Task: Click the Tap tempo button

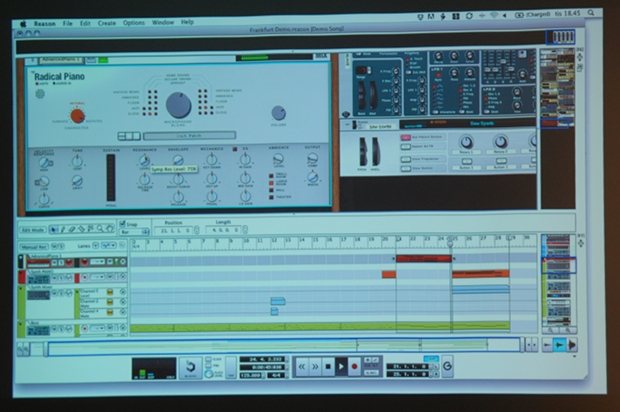Action: tap(231, 367)
